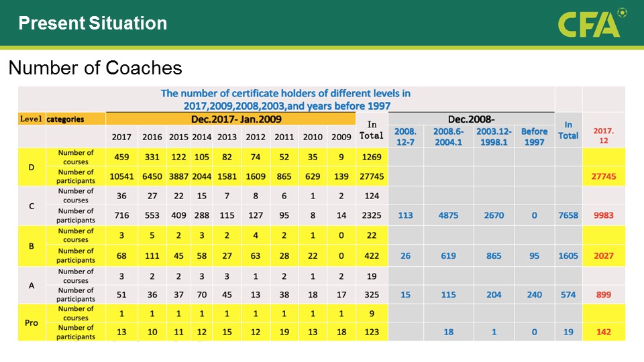Screen dimensions: 644x362
Task: Select the Pro level row label
Action: click(x=32, y=322)
